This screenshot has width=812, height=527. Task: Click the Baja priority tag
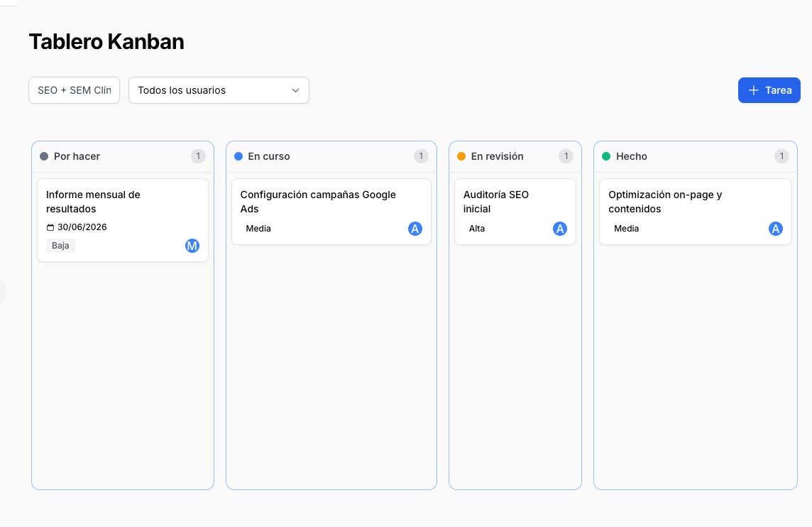click(x=60, y=246)
